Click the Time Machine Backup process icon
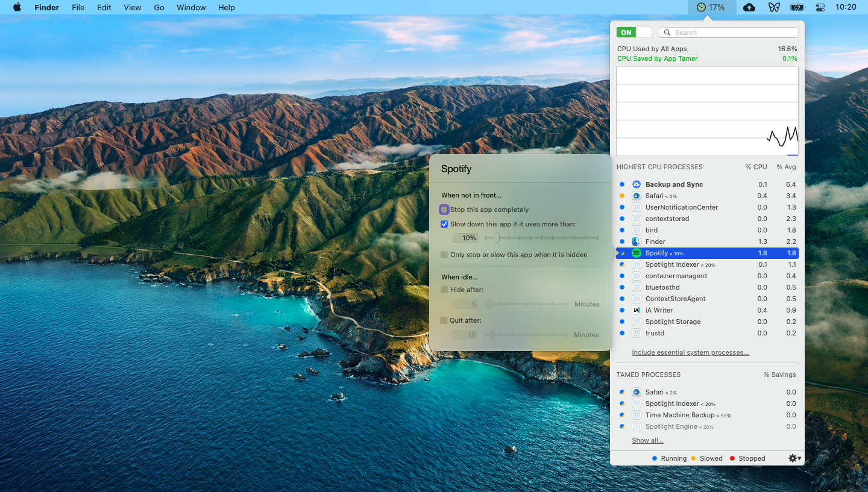This screenshot has width=868, height=492. (637, 415)
